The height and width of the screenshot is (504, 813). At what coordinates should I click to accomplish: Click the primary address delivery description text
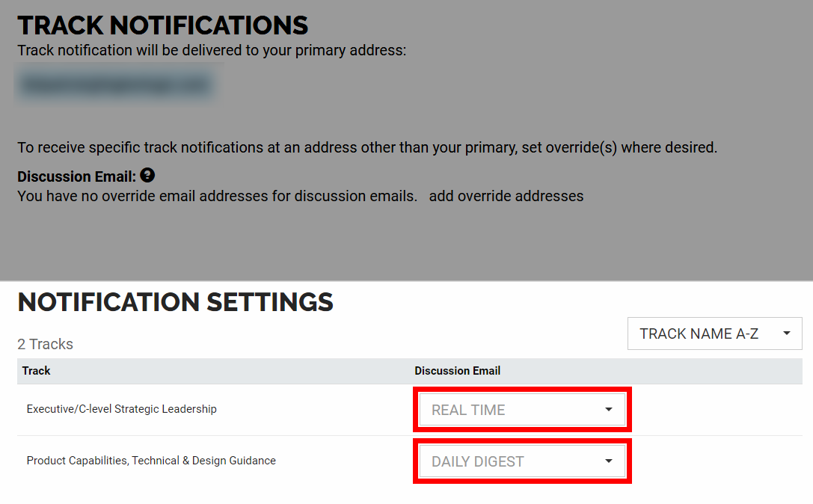[212, 50]
